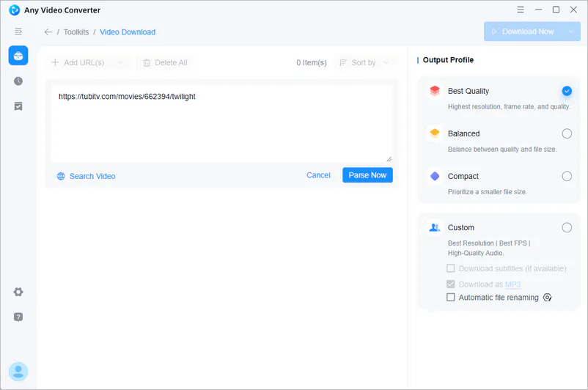Select the Best Quality radio button
This screenshot has height=390, width=588.
pos(567,91)
